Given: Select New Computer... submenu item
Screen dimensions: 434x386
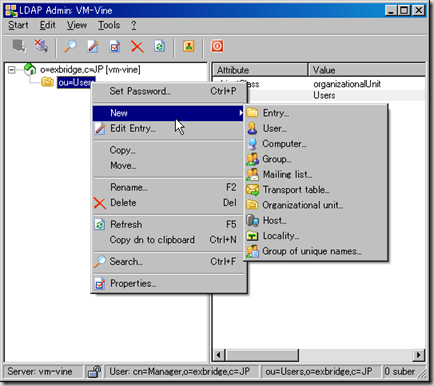Looking at the screenshot, I should click(316, 144).
